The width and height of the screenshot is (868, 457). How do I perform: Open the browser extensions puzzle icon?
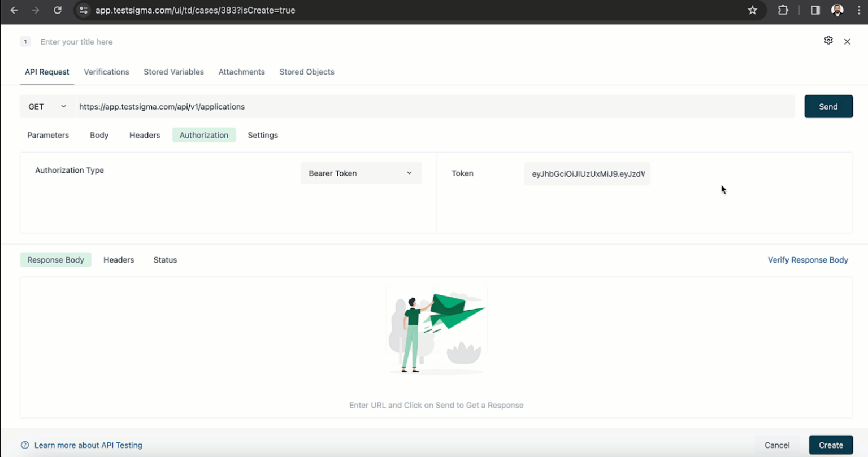[783, 10]
